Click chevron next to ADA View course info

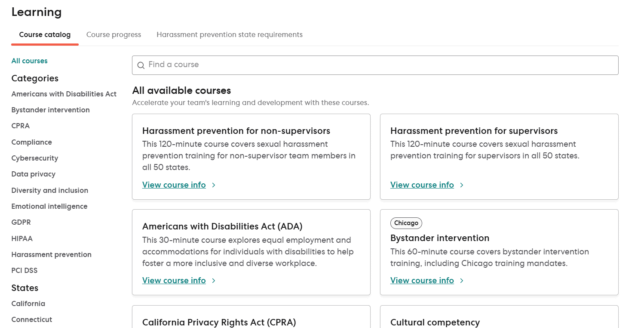(x=214, y=281)
